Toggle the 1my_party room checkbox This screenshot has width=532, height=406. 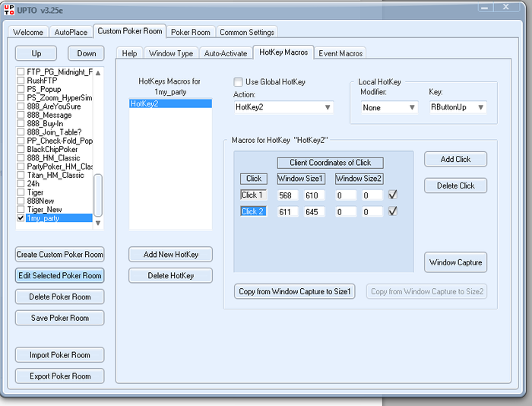[21, 218]
